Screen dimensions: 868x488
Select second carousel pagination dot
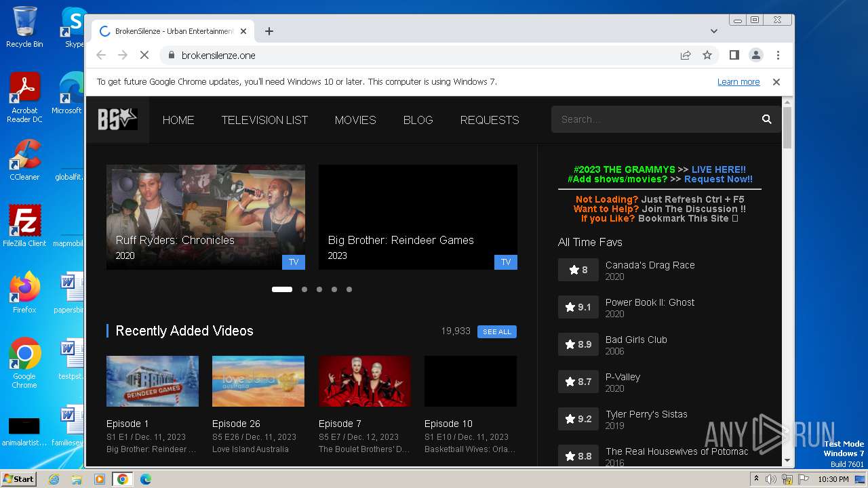click(304, 289)
